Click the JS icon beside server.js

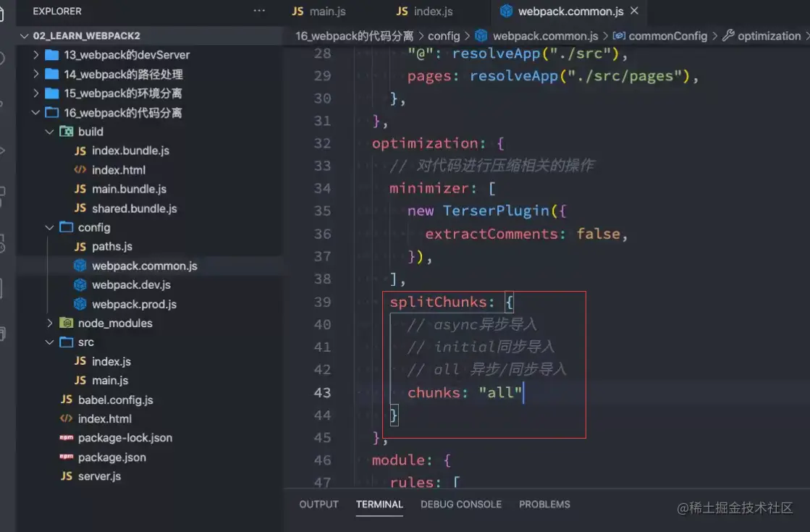point(66,476)
